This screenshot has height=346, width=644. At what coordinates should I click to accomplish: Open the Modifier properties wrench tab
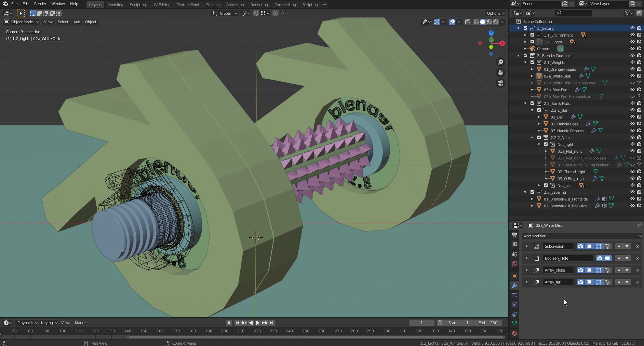pos(514,286)
